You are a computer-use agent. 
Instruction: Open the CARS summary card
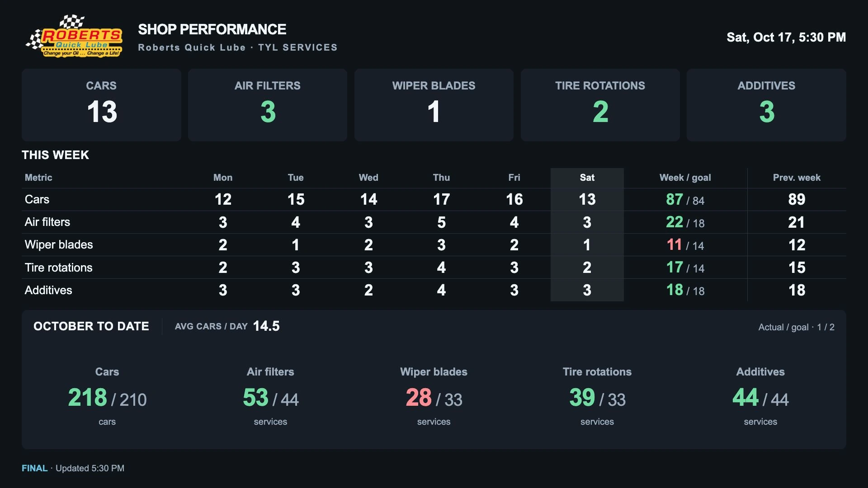[x=101, y=105]
